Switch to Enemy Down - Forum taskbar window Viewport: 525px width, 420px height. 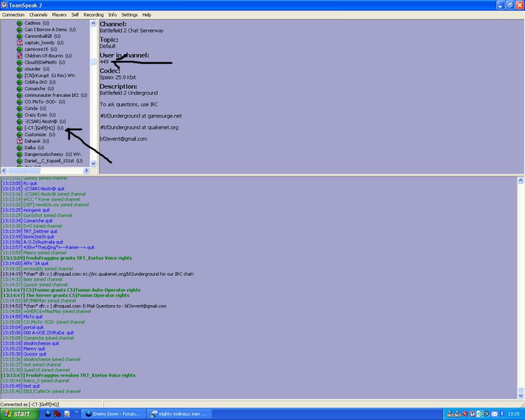pyautogui.click(x=113, y=414)
